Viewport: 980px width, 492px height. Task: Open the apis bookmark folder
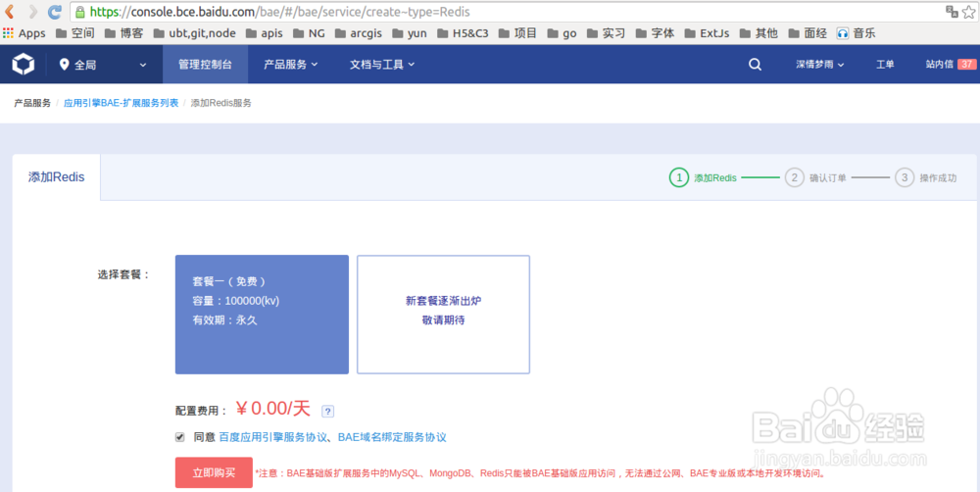point(264,33)
